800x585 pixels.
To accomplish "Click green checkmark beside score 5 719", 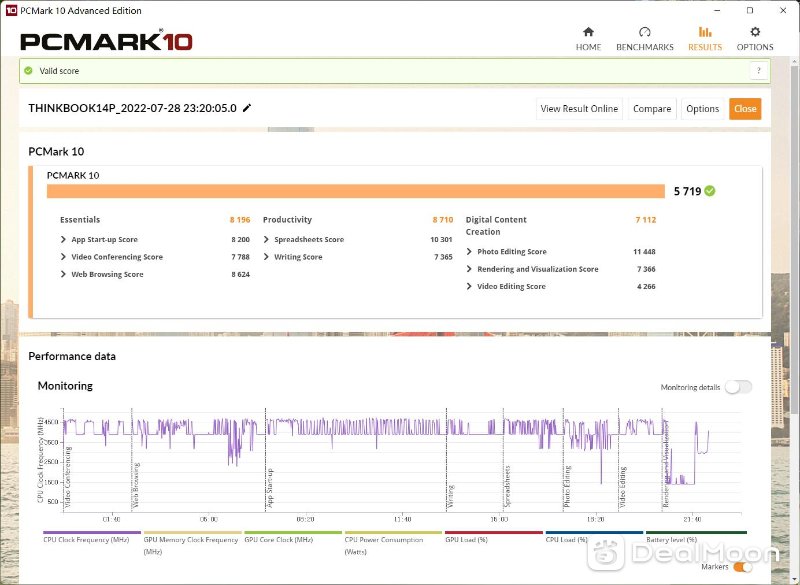I will tap(710, 191).
